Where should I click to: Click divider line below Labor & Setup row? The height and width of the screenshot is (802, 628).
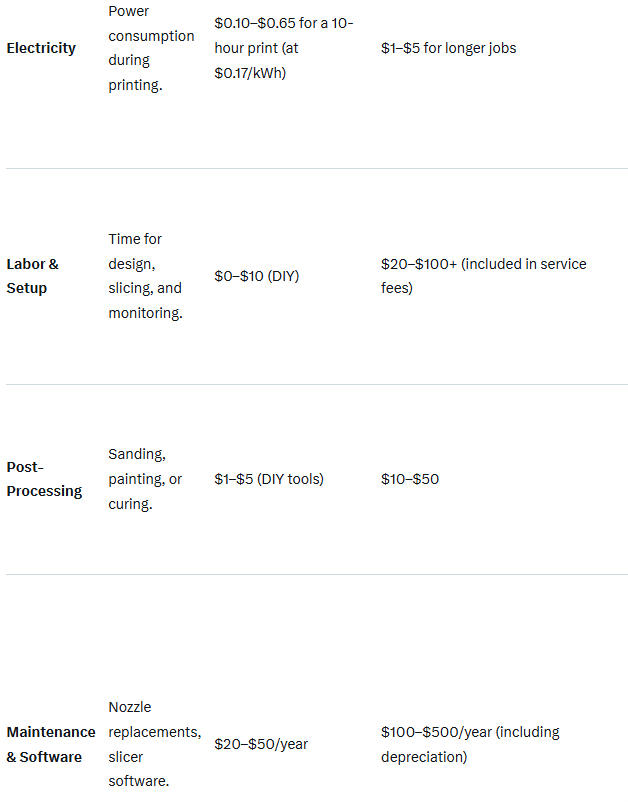[314, 385]
